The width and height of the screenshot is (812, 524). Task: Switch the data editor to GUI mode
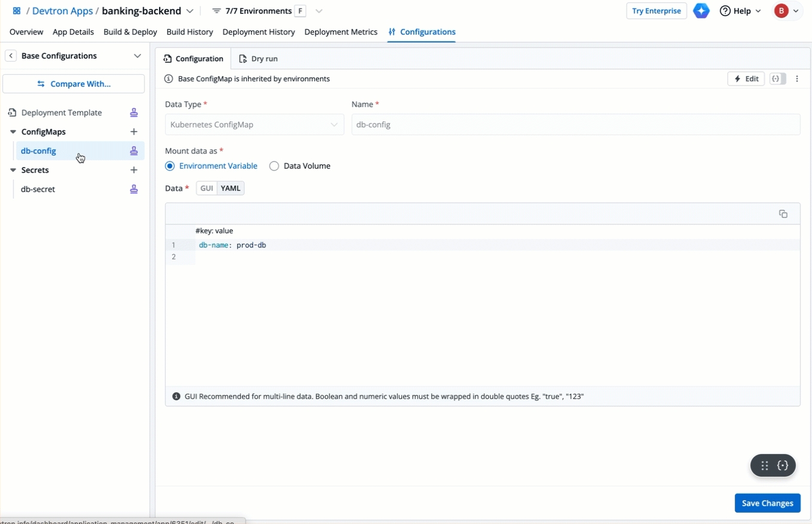tap(206, 188)
